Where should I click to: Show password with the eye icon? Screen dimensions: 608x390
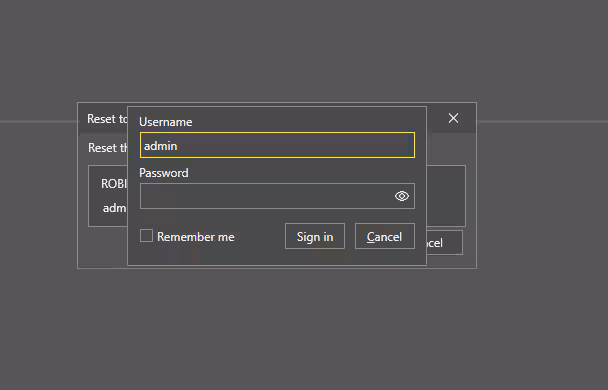402,196
